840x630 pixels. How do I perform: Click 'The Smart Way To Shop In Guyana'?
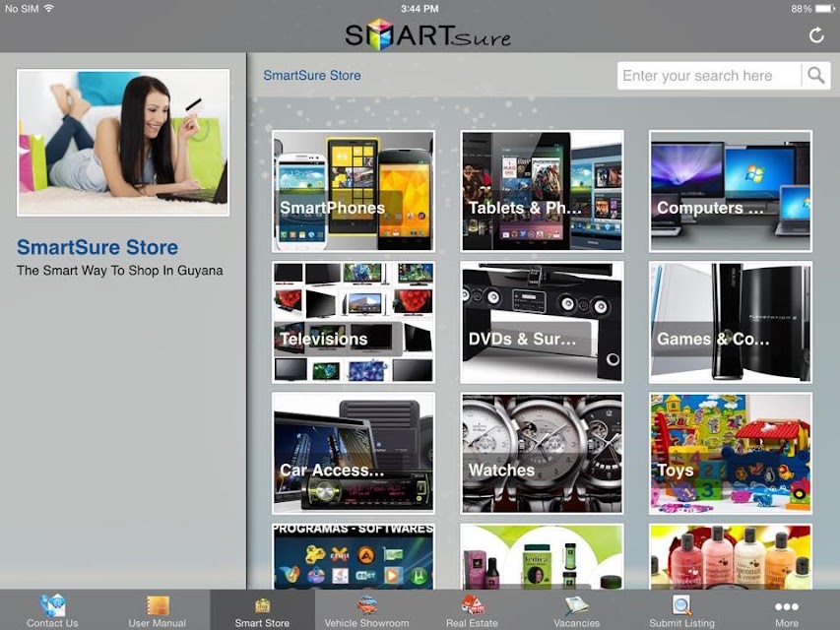pos(120,271)
